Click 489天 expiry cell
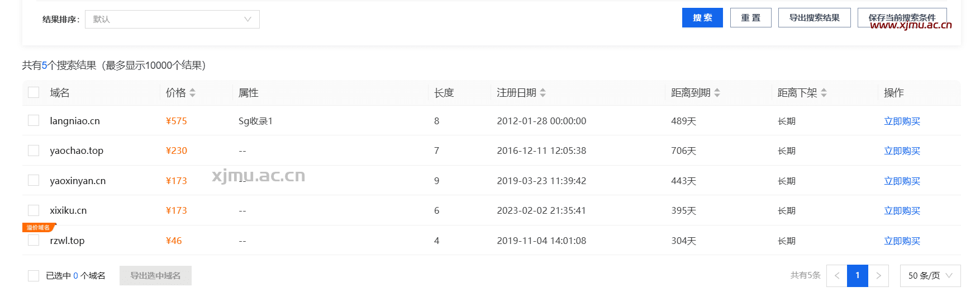Screen dimensions: 980x296 click(683, 121)
